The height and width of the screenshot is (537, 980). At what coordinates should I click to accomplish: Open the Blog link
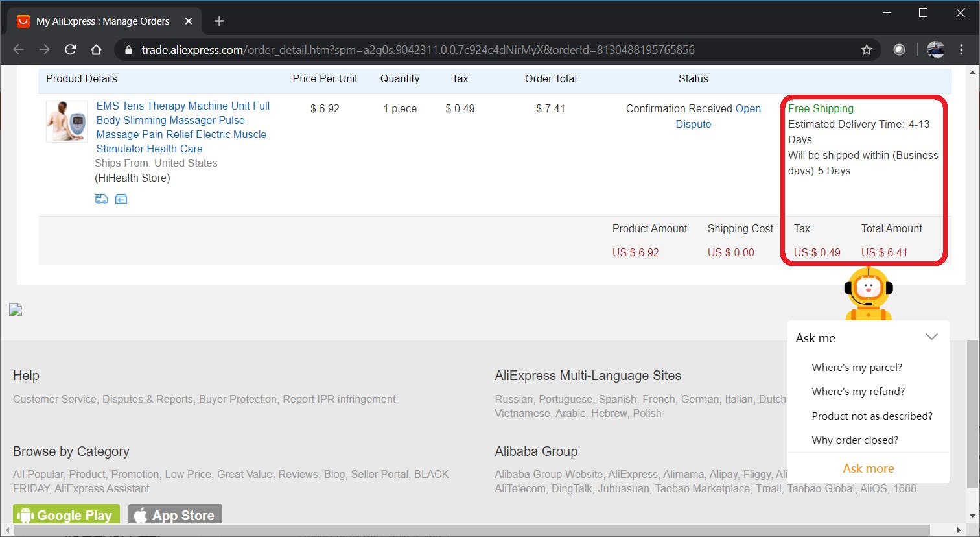click(334, 475)
